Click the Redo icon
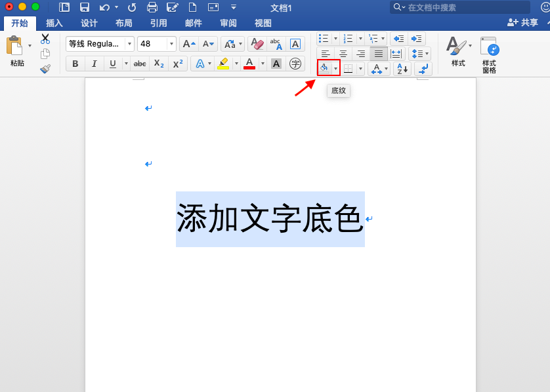This screenshot has height=392, width=550. pos(132,7)
